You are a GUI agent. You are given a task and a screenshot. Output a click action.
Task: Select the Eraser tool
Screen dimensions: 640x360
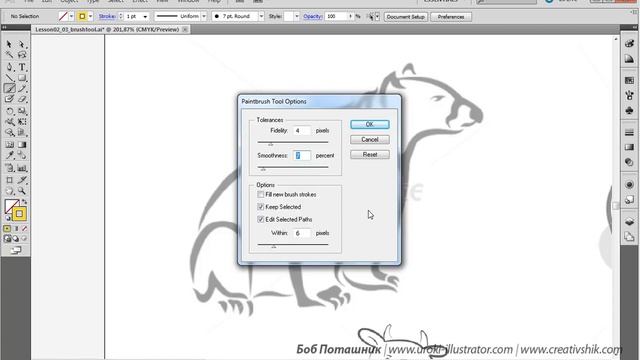22,99
